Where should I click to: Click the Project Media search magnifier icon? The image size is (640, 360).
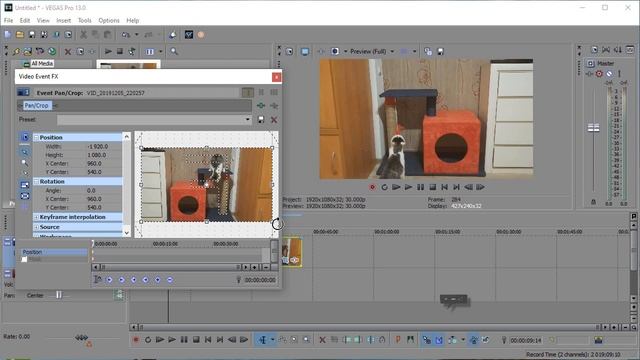point(174,51)
